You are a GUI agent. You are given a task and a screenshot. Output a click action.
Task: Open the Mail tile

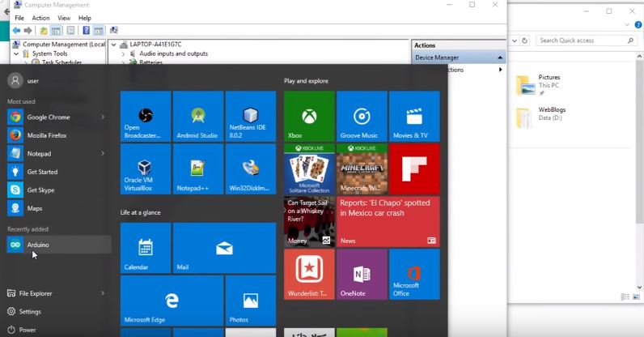224,248
